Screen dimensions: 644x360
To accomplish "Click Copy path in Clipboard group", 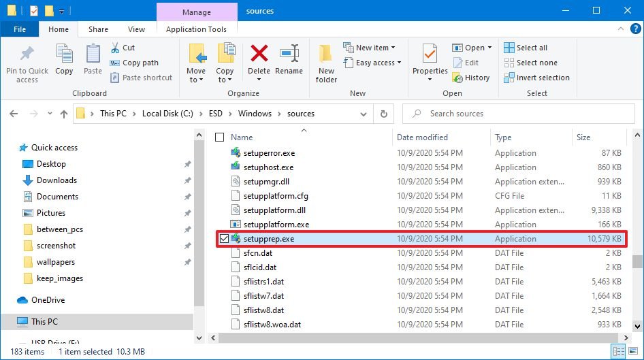I will tap(134, 63).
